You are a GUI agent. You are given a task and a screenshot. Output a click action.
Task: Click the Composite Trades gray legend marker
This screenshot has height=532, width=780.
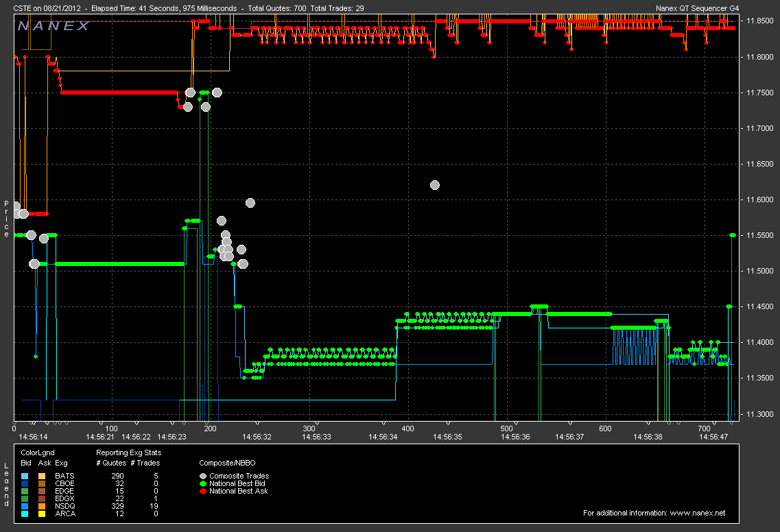[x=203, y=476]
